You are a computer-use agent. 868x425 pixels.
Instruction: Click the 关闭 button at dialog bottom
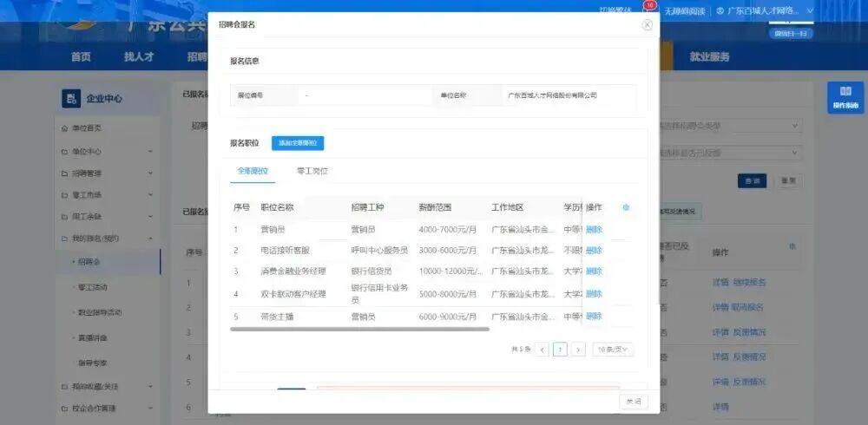[x=634, y=402]
